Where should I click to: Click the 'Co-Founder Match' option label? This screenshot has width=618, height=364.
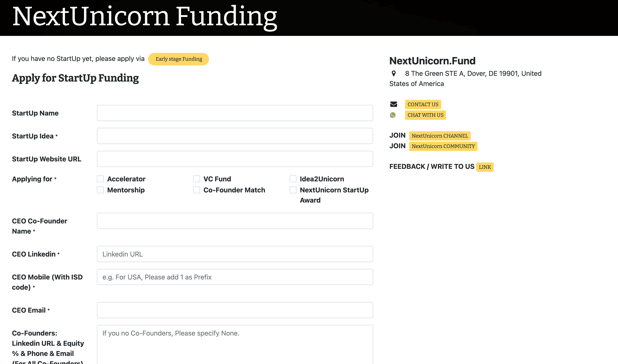click(234, 190)
